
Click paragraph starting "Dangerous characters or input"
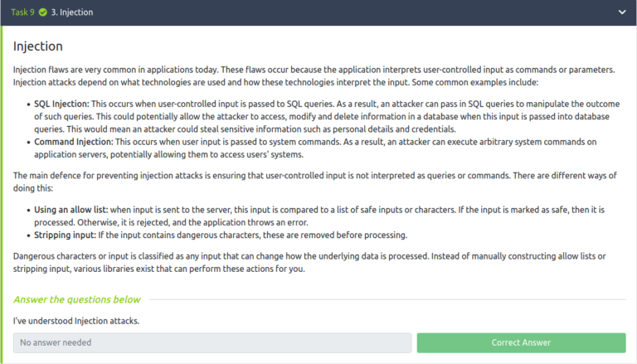pos(314,260)
